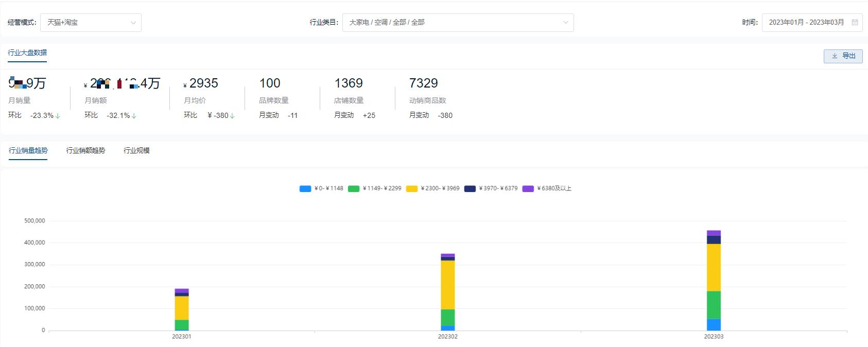Open the 经营模式 天猫+淘宝 dropdown
Viewport: 868px width, 347px height.
click(91, 23)
